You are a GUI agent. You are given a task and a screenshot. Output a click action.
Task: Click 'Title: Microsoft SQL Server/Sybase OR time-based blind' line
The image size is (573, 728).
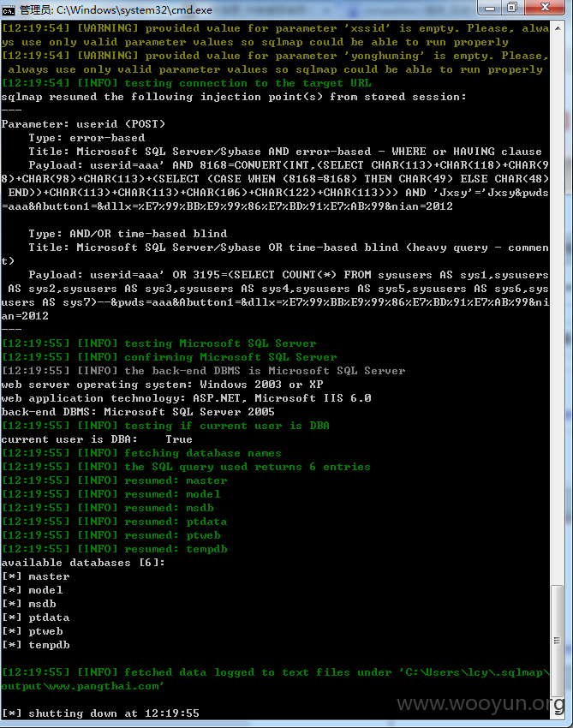tap(275, 254)
